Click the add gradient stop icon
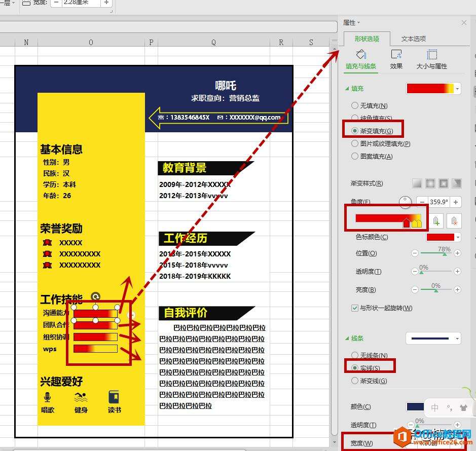Viewport: 476px width, 451px height. [x=436, y=220]
